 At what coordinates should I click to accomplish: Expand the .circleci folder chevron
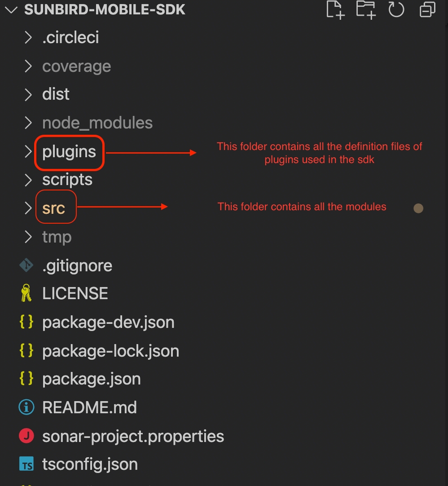(28, 38)
